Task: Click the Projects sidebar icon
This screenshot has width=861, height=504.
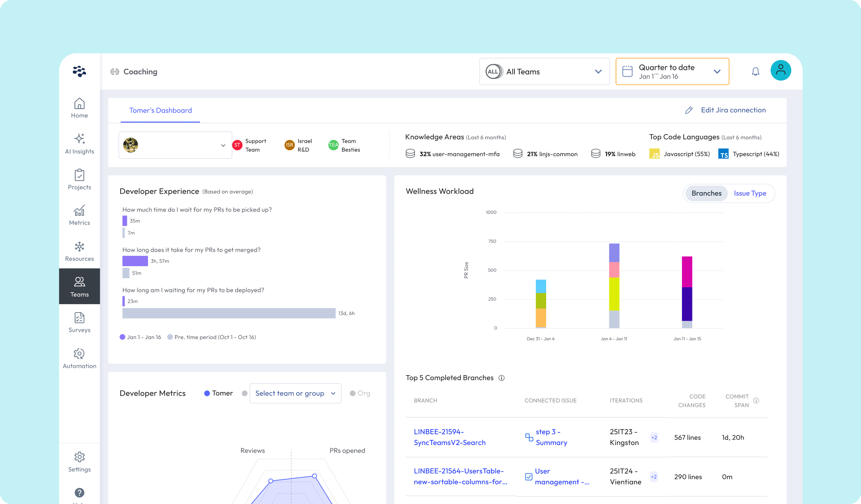Action: (x=79, y=179)
